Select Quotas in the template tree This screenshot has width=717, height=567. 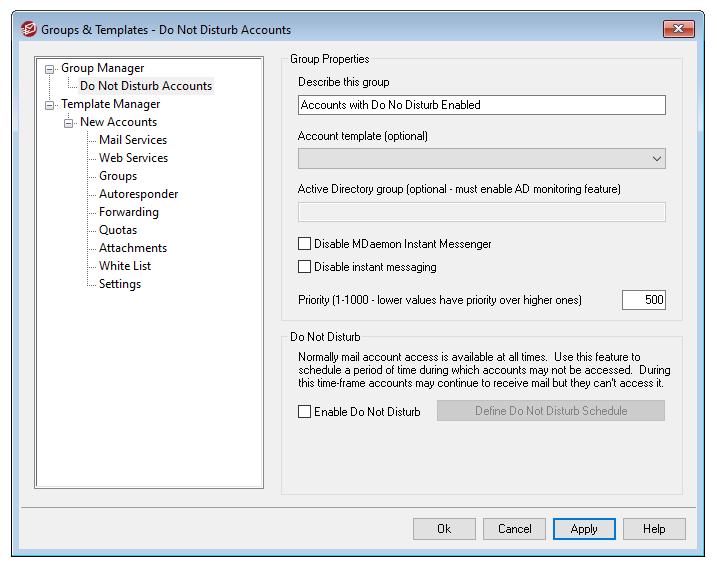click(x=118, y=230)
